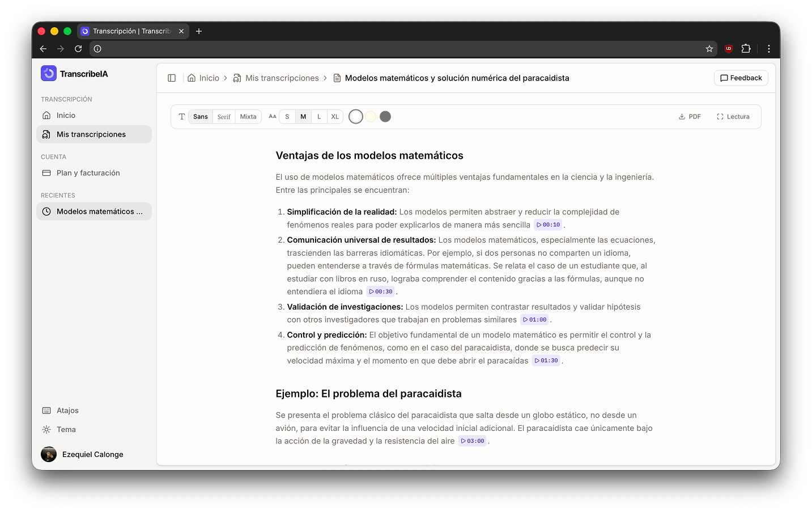The height and width of the screenshot is (512, 812).
Task: Open Inicio using the home icon
Action: point(47,115)
